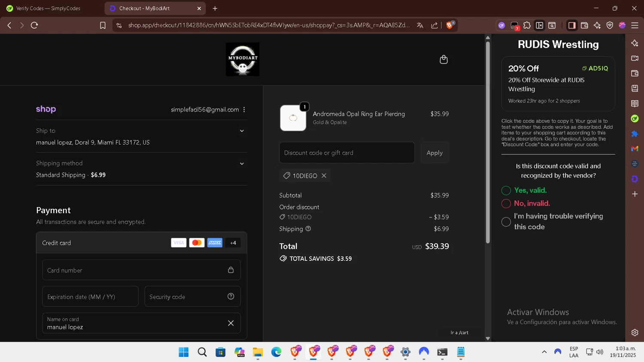The width and height of the screenshot is (644, 362).
Task: Click the Brave Shields lion icon
Action: tap(450, 25)
